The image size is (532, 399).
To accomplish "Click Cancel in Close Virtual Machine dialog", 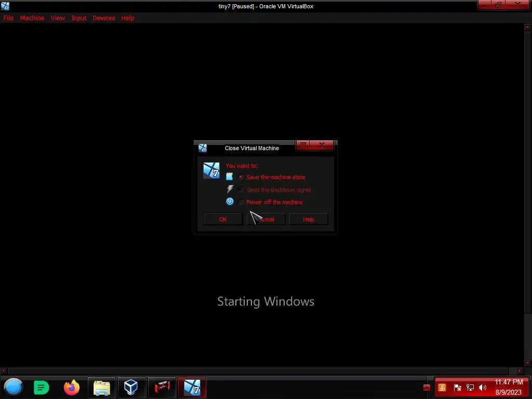I will [x=266, y=219].
